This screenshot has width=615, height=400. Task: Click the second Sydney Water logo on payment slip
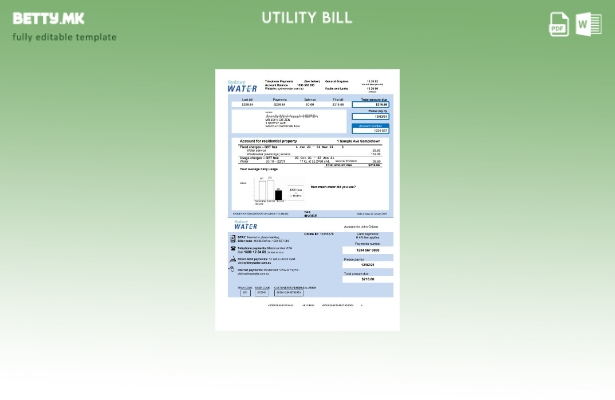point(245,225)
